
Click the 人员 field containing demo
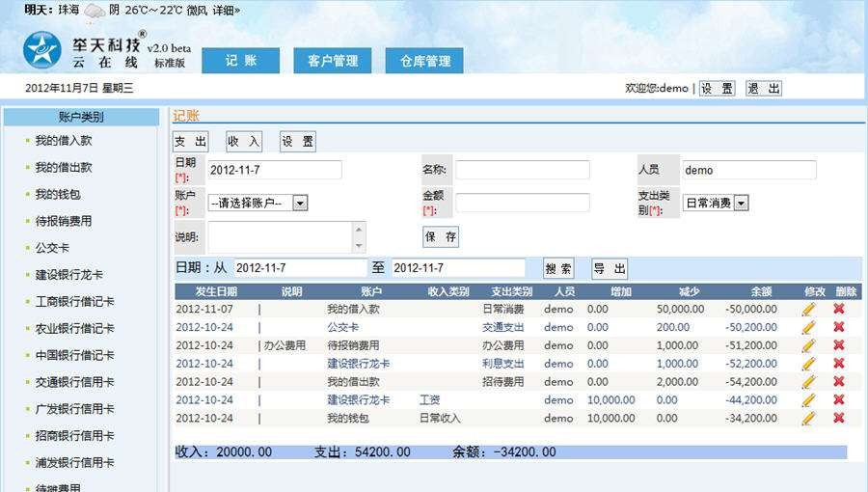pyautogui.click(x=749, y=170)
